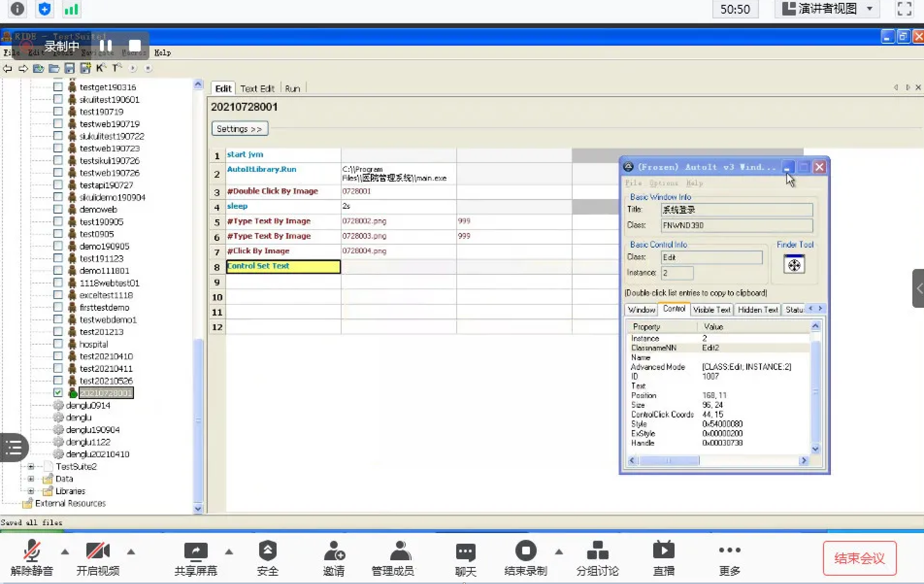
Task: Click the Save All toolbar icon
Action: (x=85, y=68)
